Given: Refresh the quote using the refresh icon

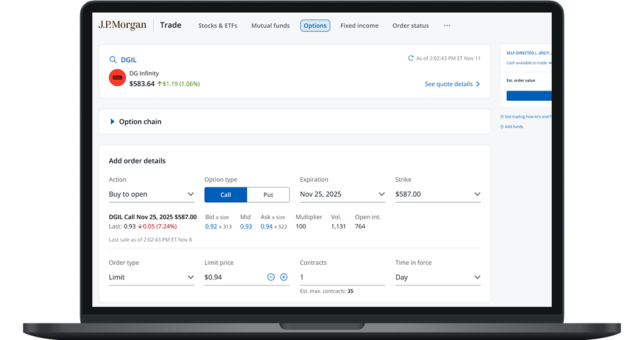Looking at the screenshot, I should [x=410, y=58].
